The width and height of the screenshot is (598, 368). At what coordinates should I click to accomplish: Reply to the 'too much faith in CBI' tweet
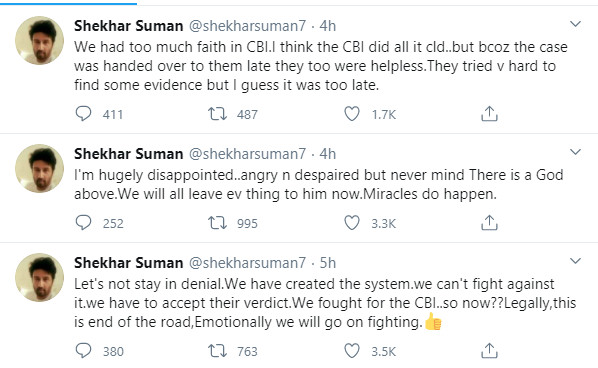(x=83, y=114)
